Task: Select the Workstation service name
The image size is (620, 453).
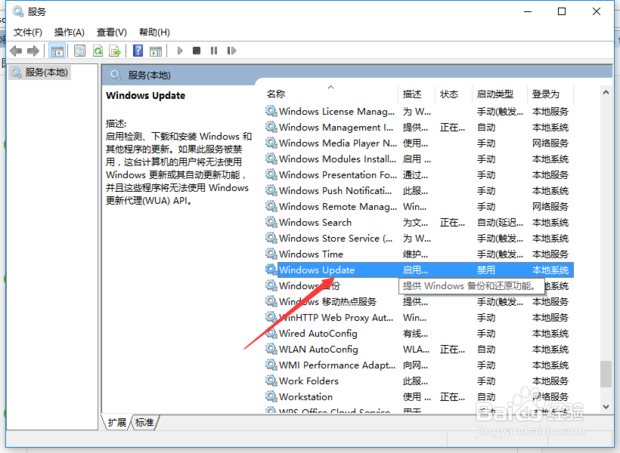Action: coord(306,397)
